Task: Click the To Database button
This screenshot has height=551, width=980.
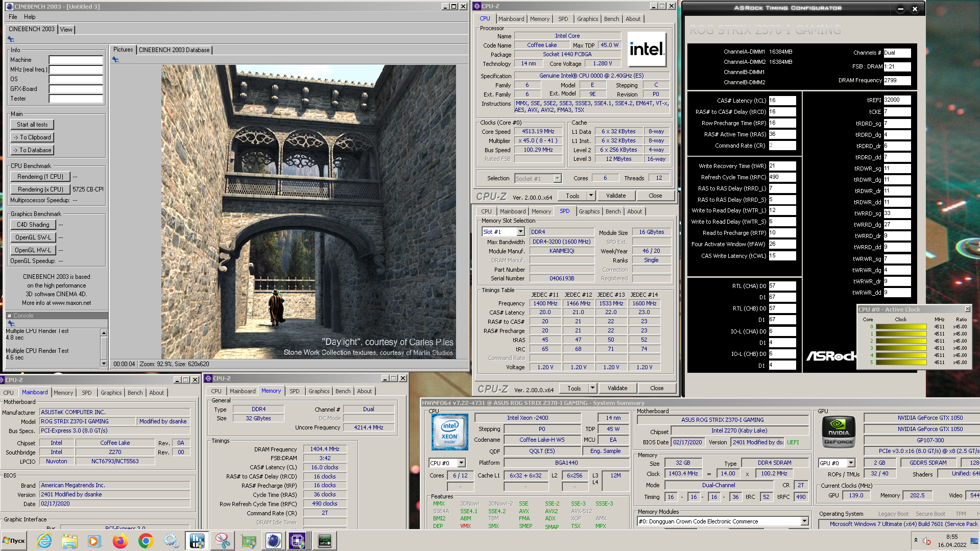Action: point(32,150)
